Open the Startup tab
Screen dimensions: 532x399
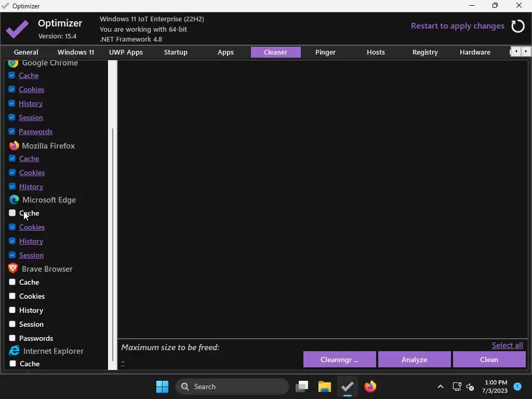tap(176, 52)
